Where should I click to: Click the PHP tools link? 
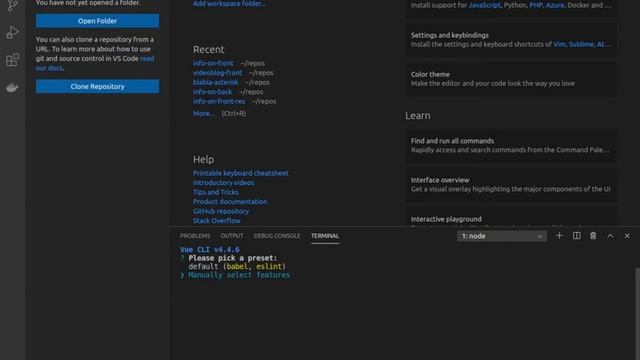click(536, 5)
